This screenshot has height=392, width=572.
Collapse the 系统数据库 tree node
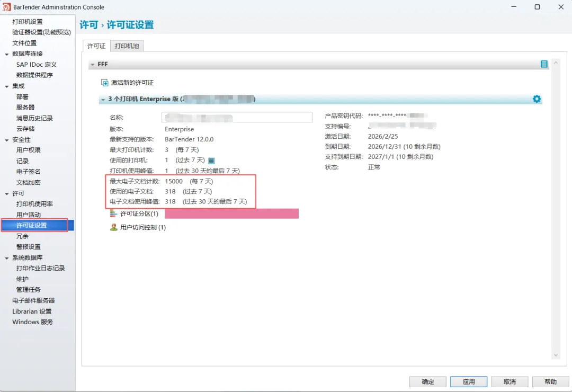click(6, 258)
